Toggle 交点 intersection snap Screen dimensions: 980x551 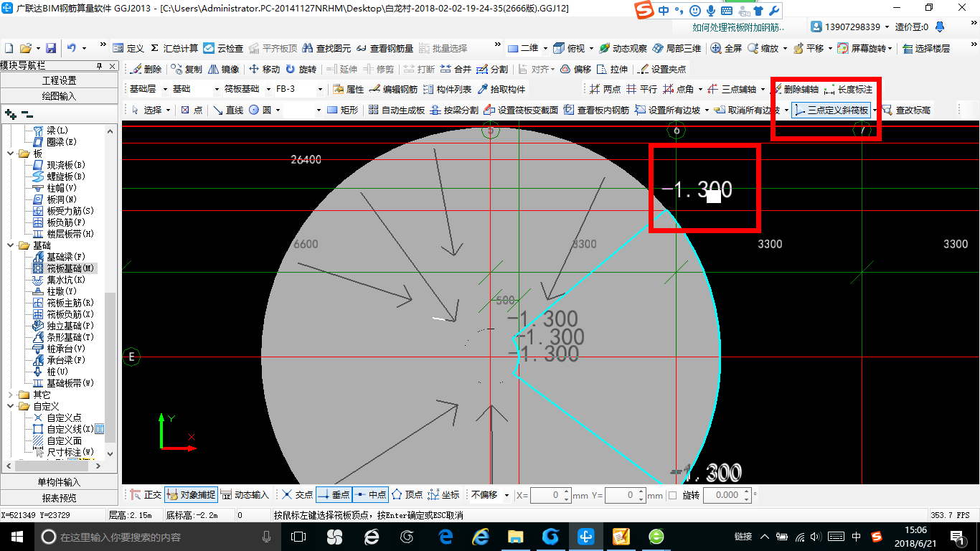tap(297, 495)
